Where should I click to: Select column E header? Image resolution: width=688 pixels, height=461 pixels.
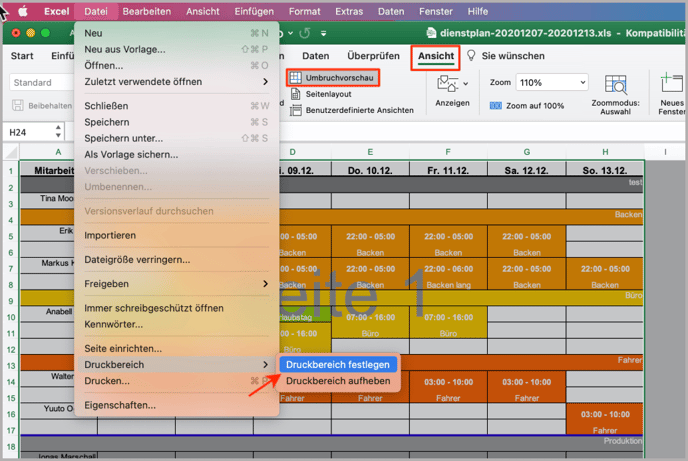point(370,152)
